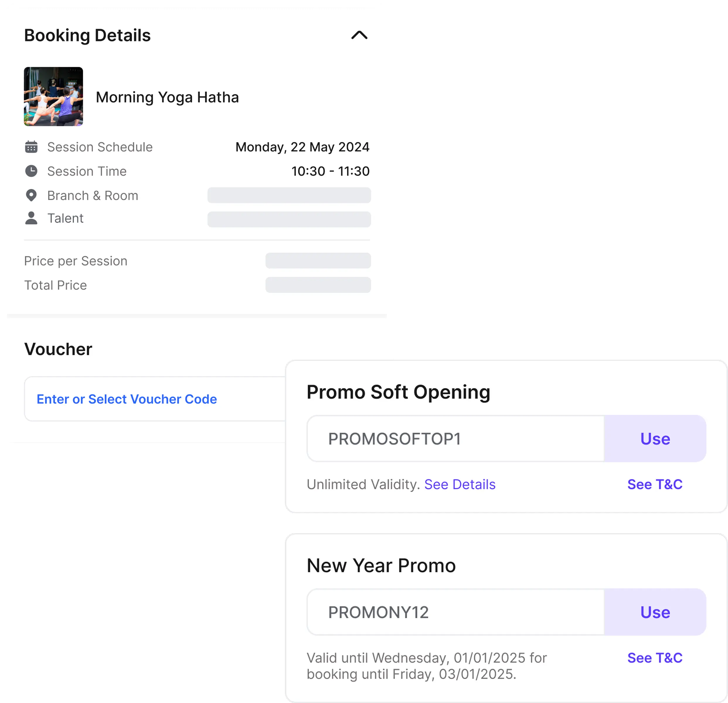Viewport: 728px width, 703px height.
Task: Click the Monday, 22 May 2024 schedule value
Action: 302,147
